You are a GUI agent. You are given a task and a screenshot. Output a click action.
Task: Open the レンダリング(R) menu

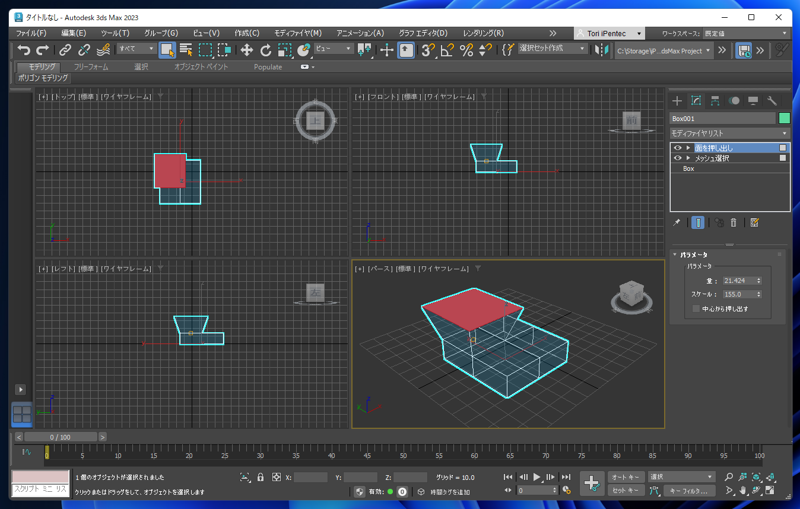point(483,33)
